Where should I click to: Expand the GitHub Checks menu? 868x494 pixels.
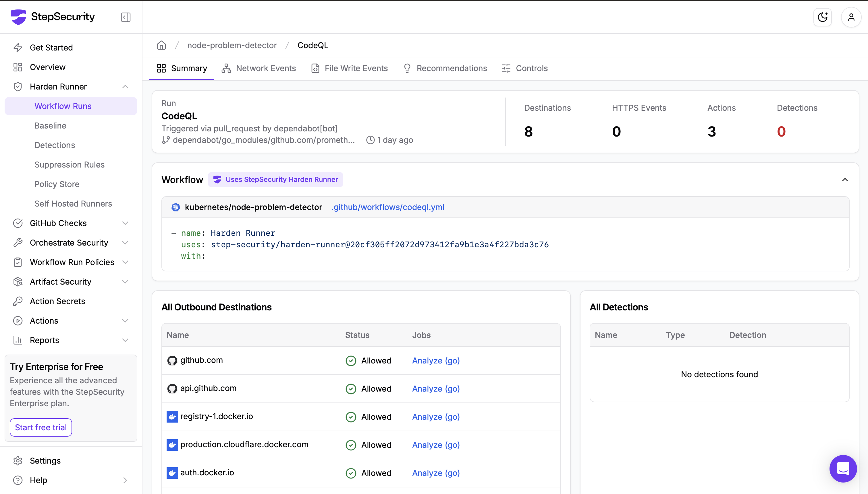(125, 223)
